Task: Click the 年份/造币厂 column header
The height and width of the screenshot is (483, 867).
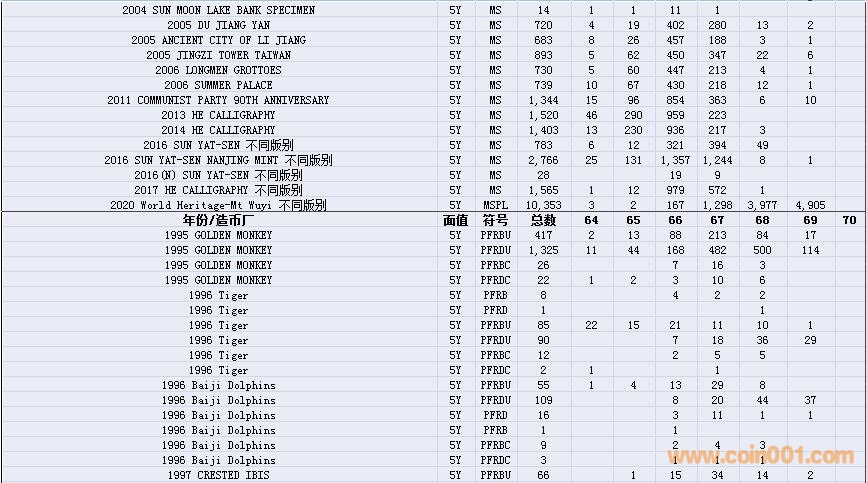Action: coord(218,220)
